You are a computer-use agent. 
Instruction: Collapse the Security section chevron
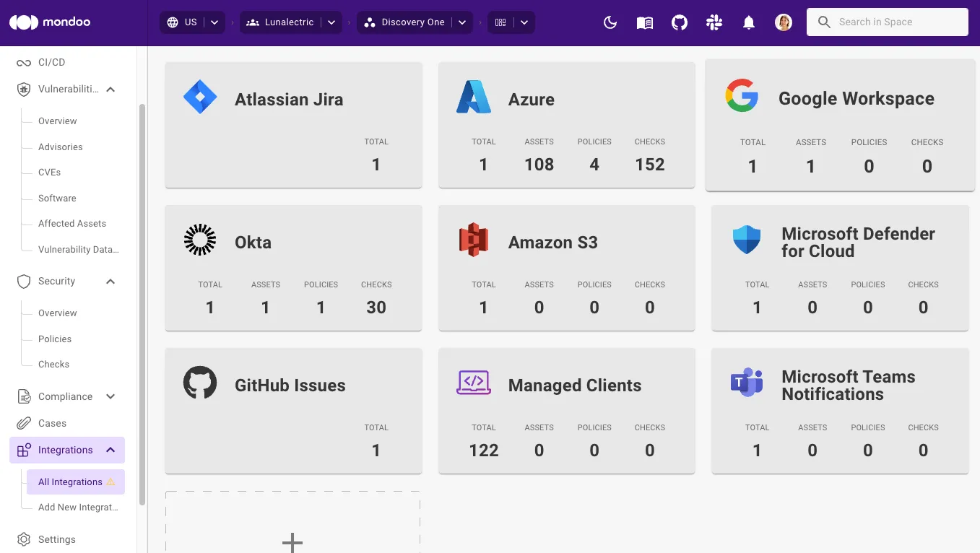(110, 282)
